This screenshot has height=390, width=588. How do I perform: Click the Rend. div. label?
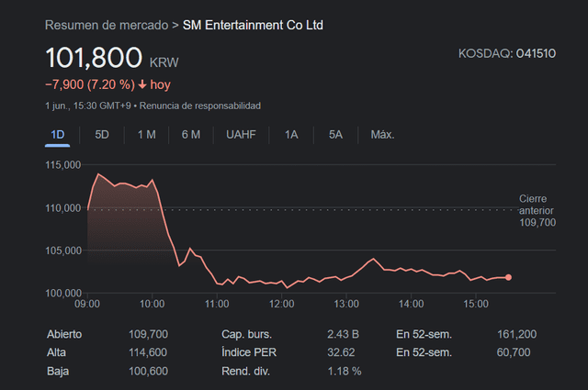click(x=245, y=372)
